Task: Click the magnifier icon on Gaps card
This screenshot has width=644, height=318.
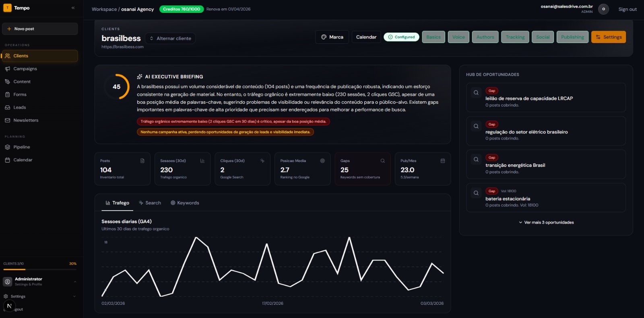Action: [382, 161]
